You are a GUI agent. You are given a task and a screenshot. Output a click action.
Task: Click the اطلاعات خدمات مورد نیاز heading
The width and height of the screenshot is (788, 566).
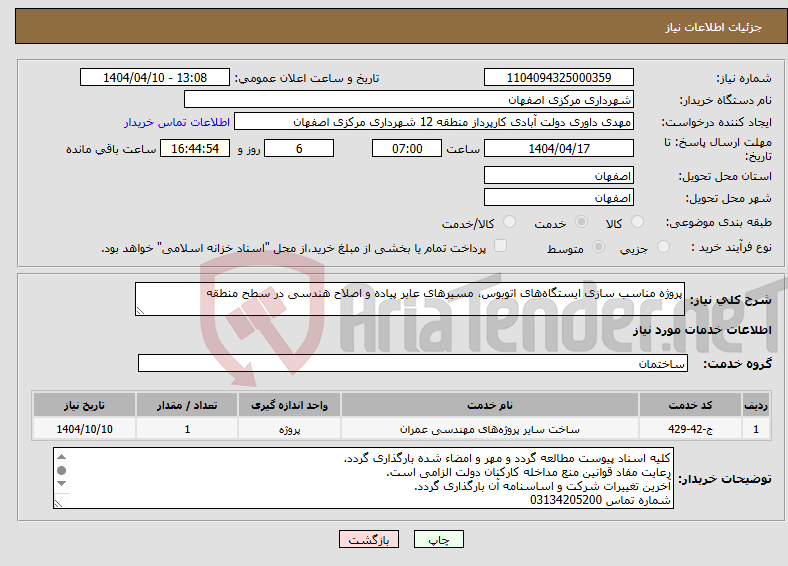(x=702, y=330)
